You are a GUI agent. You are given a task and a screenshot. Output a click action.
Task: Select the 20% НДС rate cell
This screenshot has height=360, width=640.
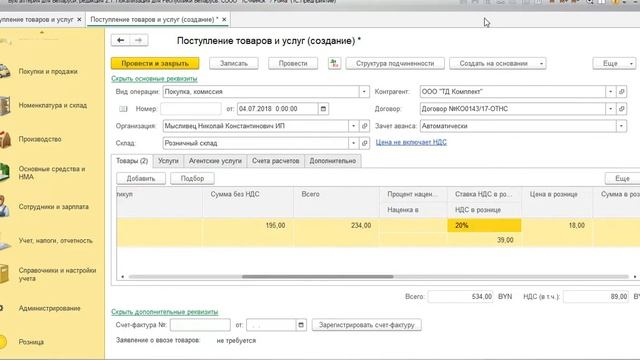click(484, 225)
